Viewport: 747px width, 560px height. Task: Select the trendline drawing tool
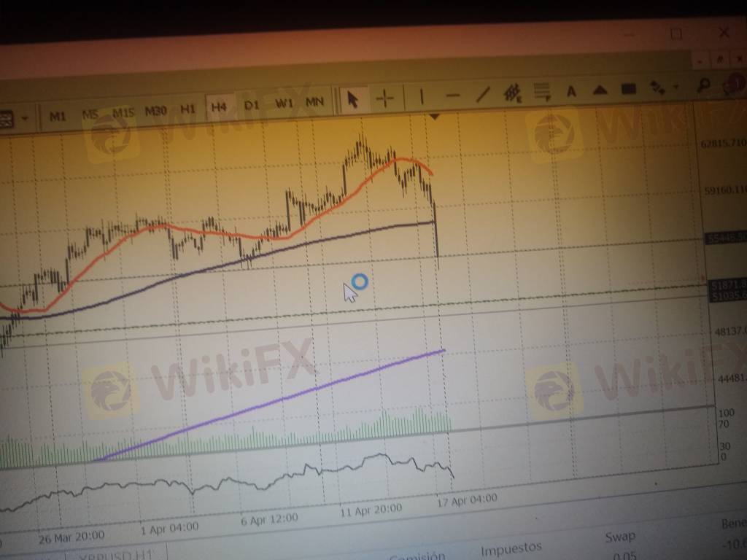tap(482, 94)
